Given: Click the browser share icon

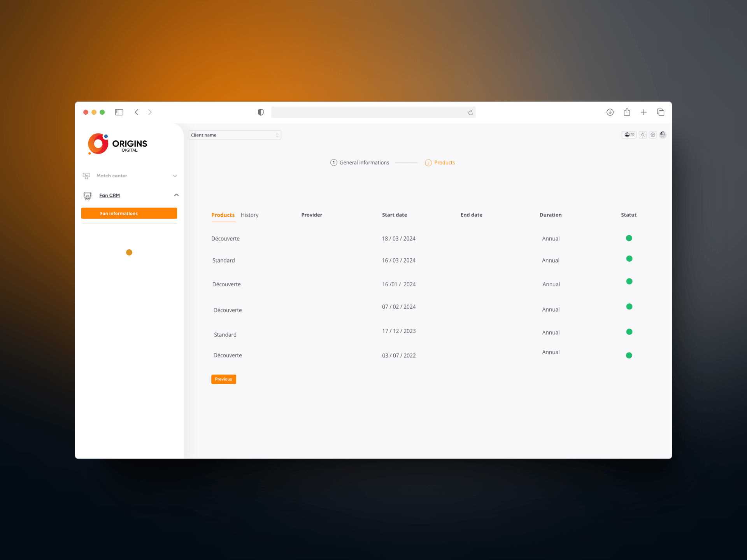Looking at the screenshot, I should [627, 112].
